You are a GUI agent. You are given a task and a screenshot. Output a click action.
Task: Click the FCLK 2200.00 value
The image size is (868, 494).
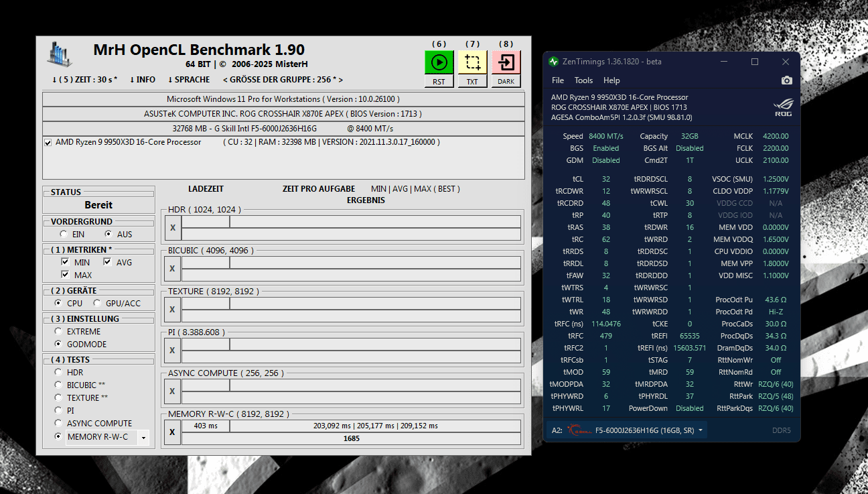[x=775, y=148]
